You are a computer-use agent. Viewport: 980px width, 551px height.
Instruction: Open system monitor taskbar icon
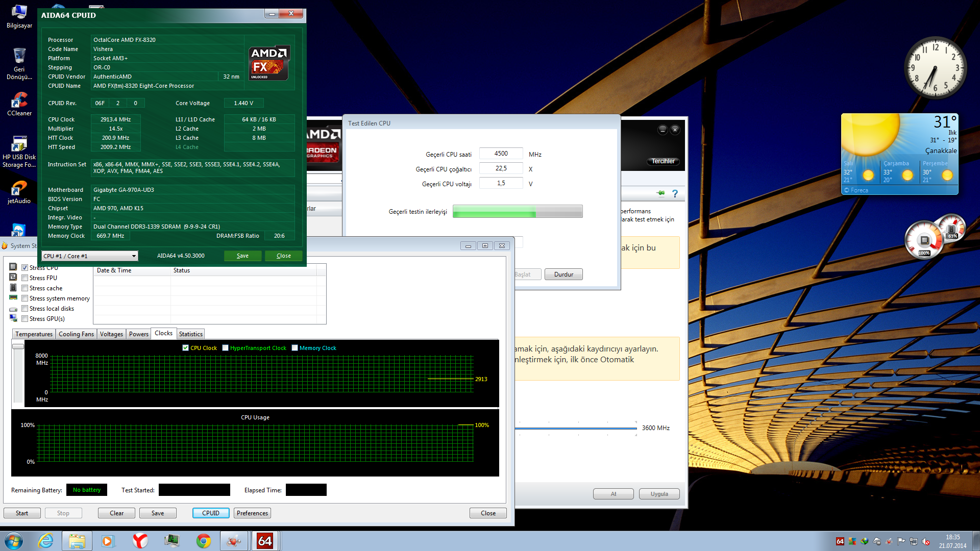click(x=171, y=541)
